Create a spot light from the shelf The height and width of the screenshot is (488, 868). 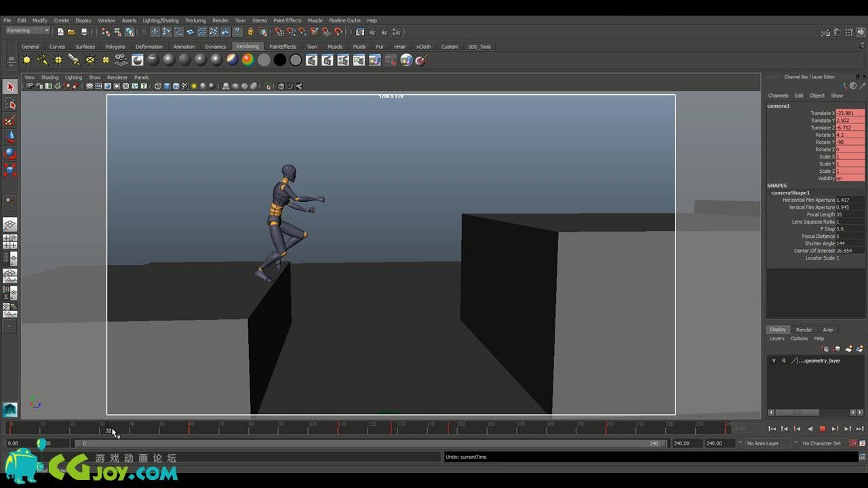pyautogui.click(x=74, y=60)
